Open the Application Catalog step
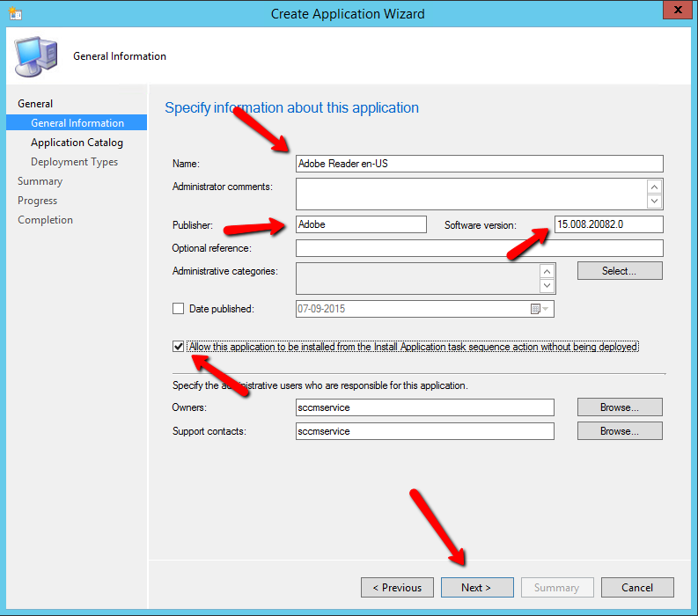This screenshot has height=616, width=698. coord(77,143)
